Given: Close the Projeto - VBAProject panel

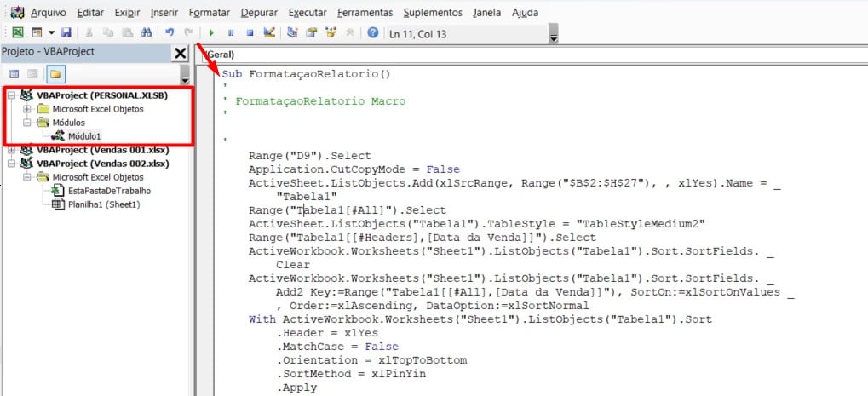Looking at the screenshot, I should (181, 53).
